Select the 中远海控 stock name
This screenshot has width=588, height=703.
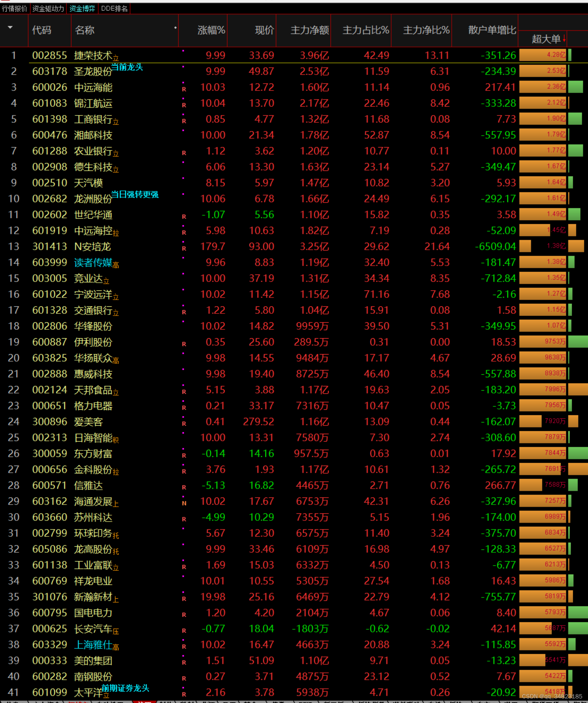pos(93,231)
